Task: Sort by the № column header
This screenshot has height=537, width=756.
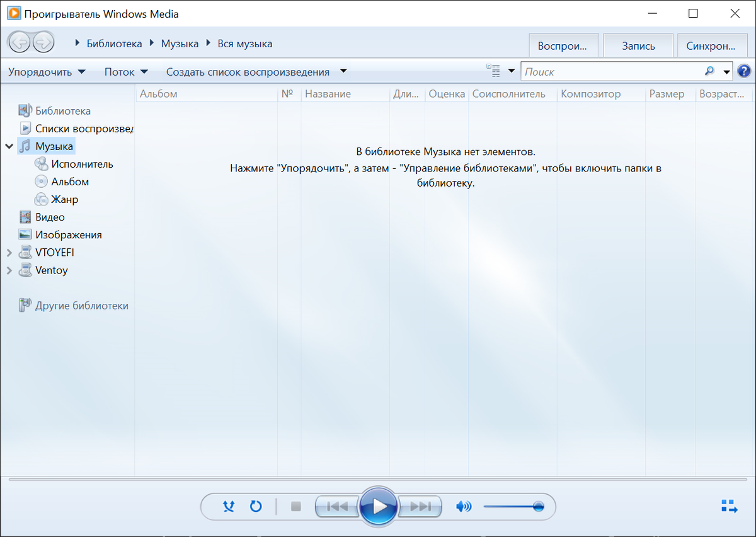Action: coord(289,94)
